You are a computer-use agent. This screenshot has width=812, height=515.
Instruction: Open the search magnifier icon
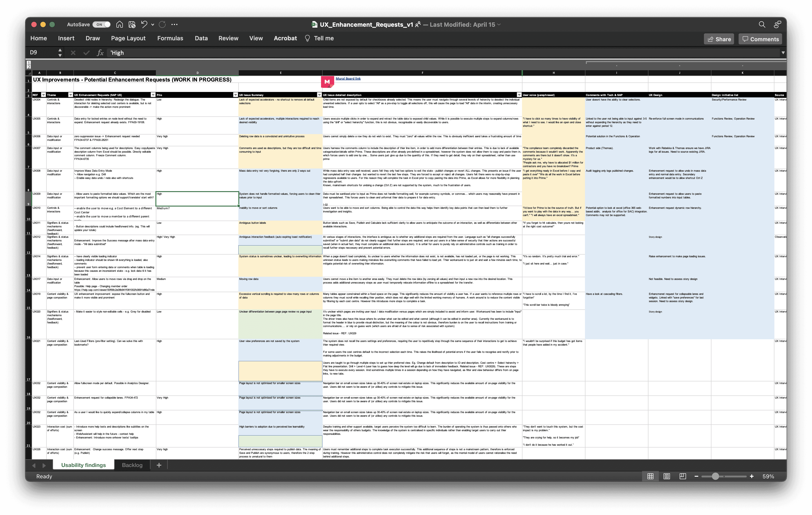tap(762, 25)
